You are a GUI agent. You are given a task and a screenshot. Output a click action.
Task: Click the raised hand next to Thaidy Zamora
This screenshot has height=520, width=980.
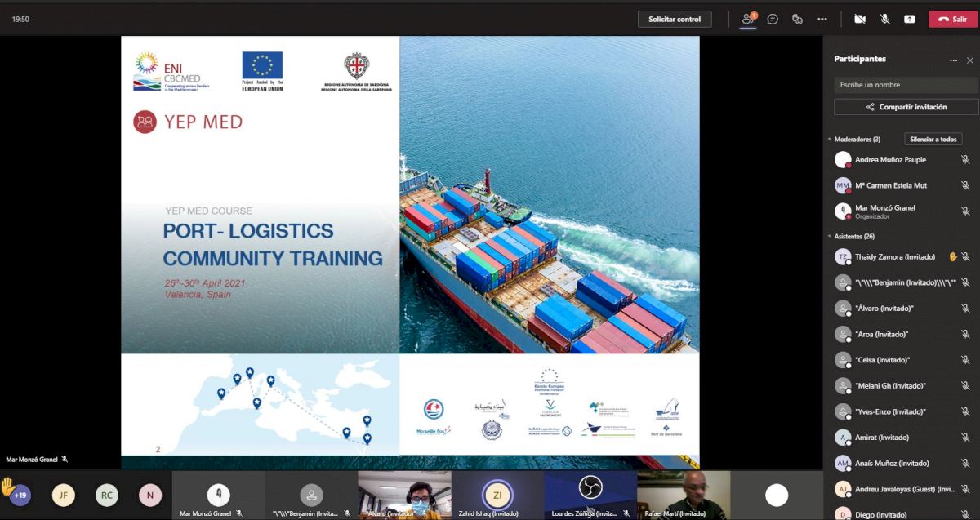(x=952, y=256)
